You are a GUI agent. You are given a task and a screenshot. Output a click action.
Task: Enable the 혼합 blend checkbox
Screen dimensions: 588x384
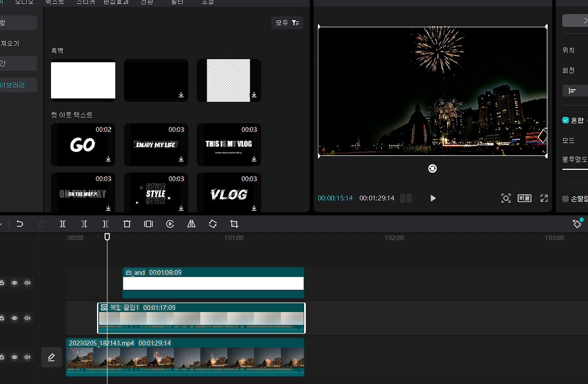(x=565, y=120)
